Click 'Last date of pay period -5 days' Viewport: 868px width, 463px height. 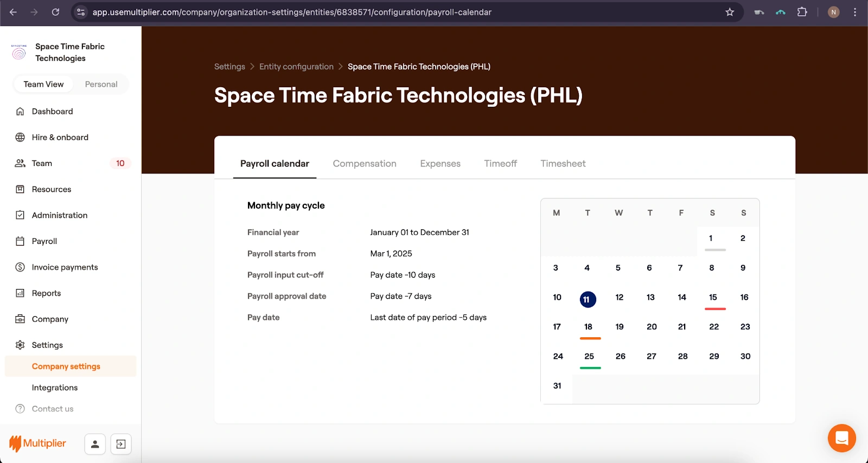pos(428,318)
